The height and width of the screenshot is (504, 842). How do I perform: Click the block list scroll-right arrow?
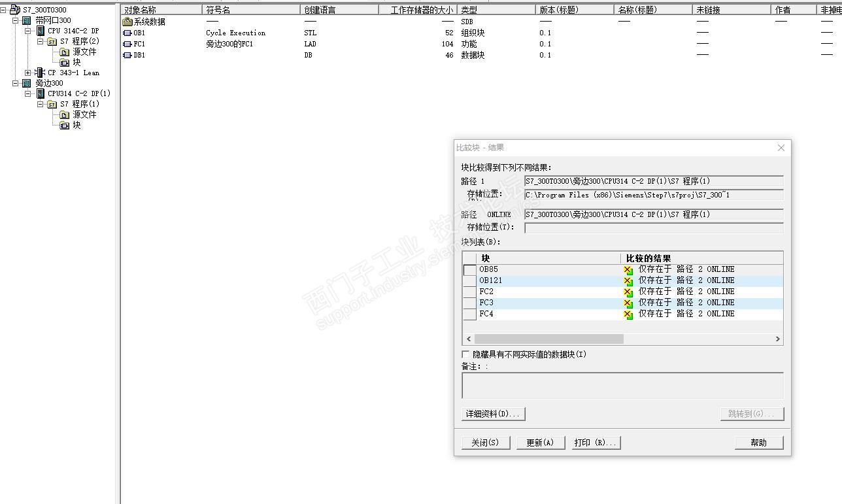[x=778, y=339]
